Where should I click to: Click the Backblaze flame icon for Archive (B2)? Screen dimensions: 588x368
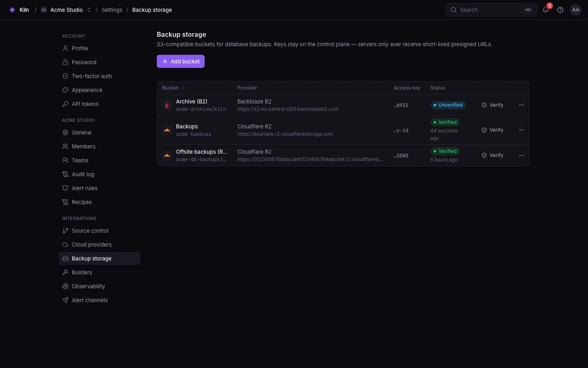(167, 105)
